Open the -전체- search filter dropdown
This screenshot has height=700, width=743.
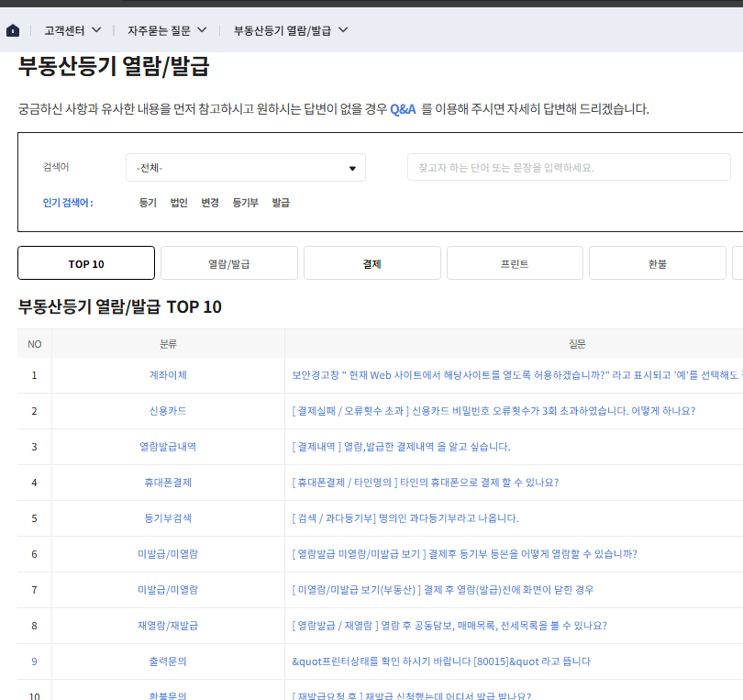pos(245,167)
